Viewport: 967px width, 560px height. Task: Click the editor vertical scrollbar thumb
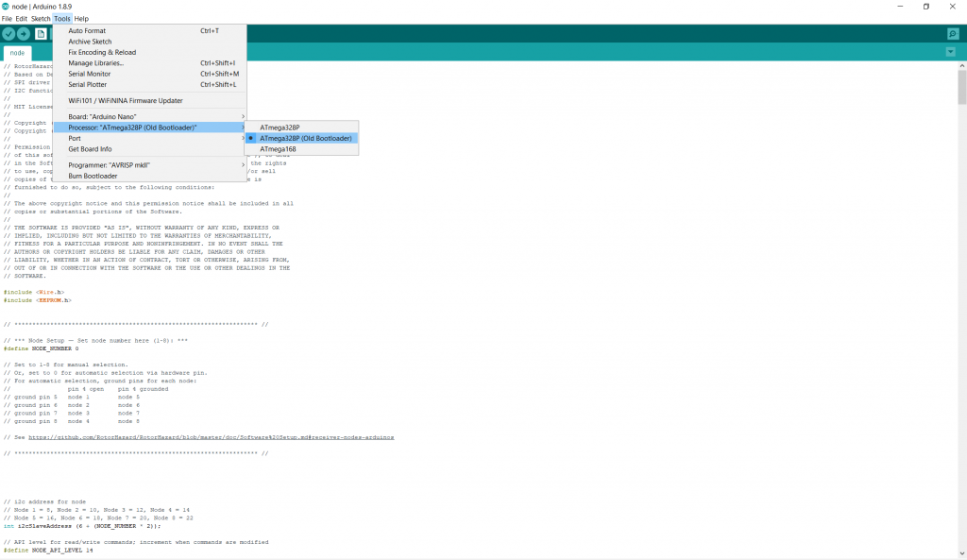[961, 87]
